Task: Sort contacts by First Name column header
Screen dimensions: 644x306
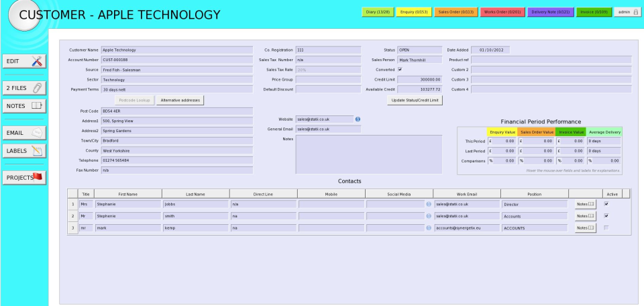Action: (129, 194)
